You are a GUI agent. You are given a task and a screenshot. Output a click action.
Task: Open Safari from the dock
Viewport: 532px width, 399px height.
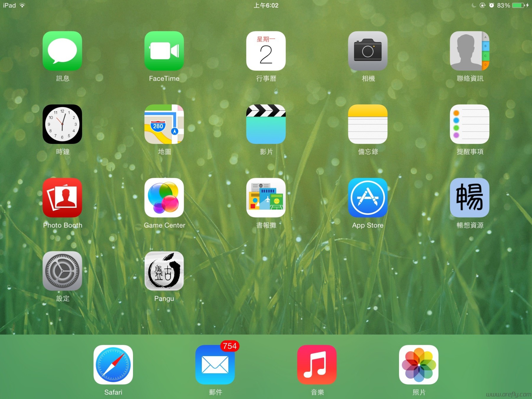point(113,365)
